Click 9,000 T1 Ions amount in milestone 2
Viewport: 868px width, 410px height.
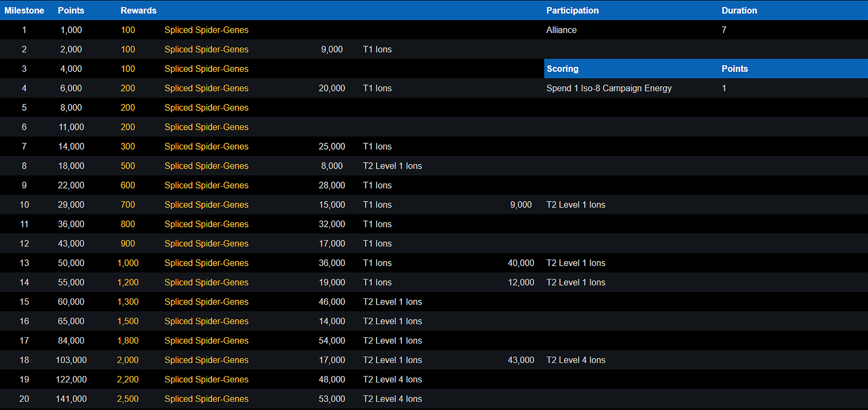[x=332, y=49]
